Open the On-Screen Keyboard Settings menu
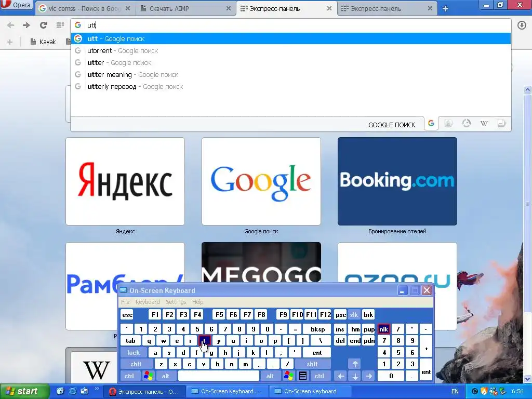This screenshot has width=532, height=399. (x=176, y=302)
